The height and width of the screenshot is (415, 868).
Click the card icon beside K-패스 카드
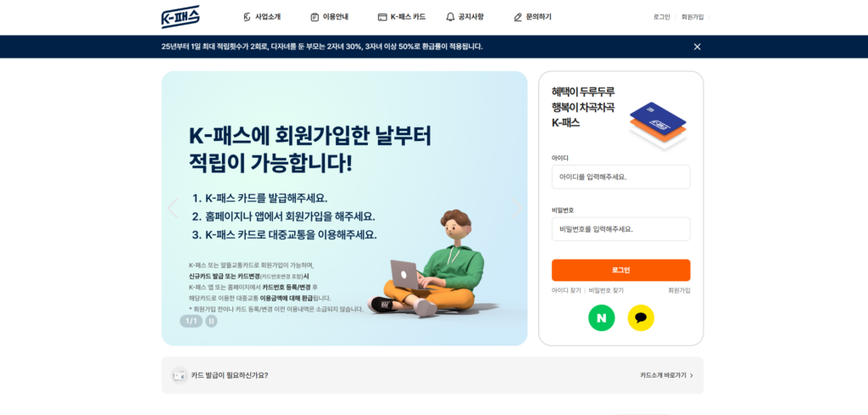pyautogui.click(x=382, y=17)
